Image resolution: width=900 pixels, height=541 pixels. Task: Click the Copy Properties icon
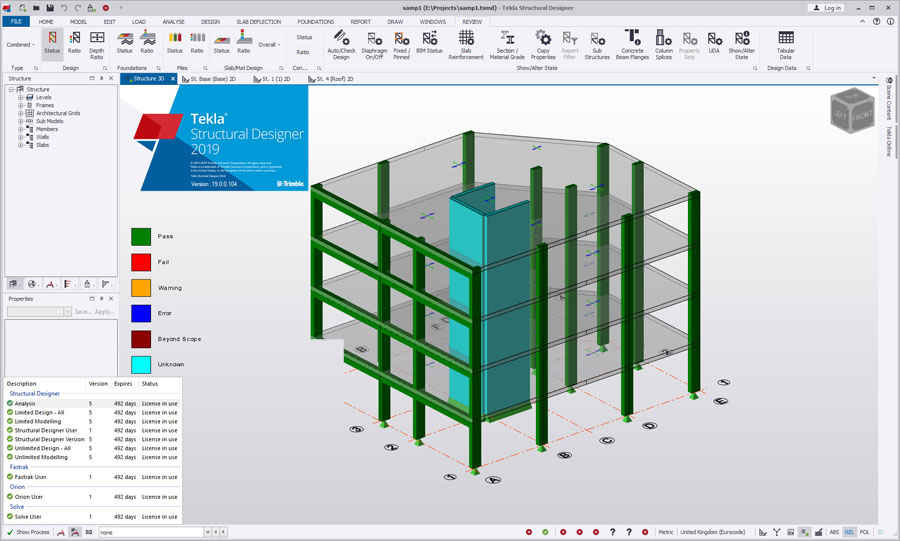(543, 43)
